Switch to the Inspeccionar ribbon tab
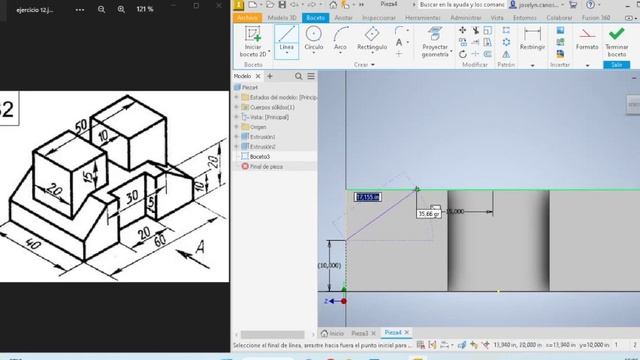The height and width of the screenshot is (360, 640). tap(379, 18)
